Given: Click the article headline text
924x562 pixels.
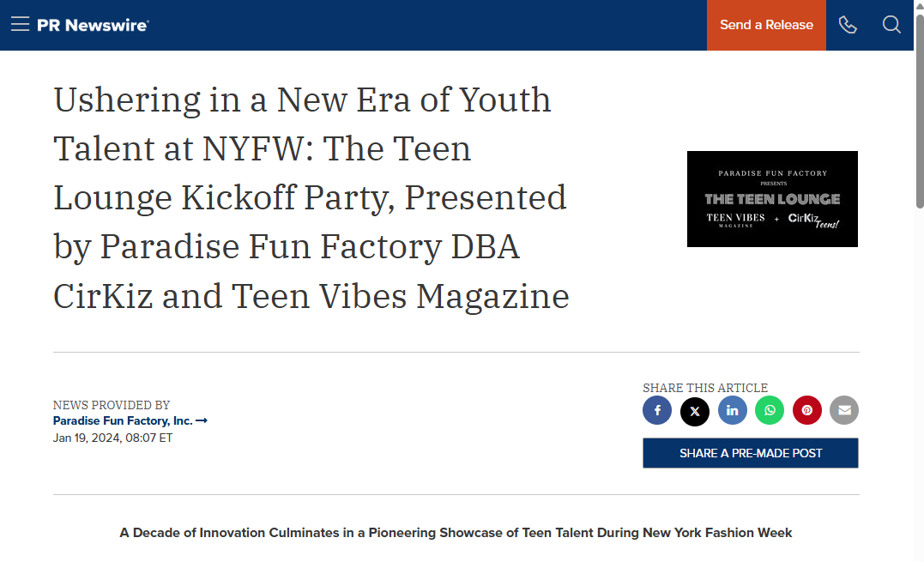Looking at the screenshot, I should click(311, 197).
